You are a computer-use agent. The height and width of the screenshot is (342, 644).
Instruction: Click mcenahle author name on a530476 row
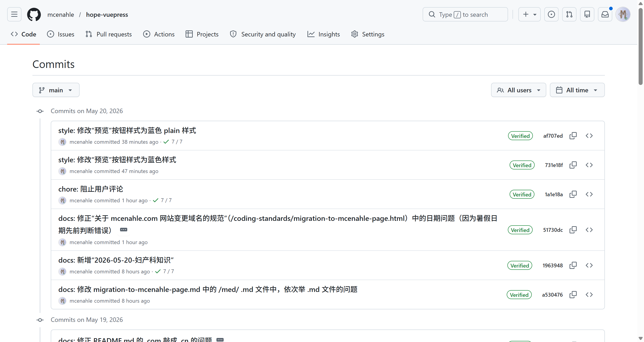point(81,301)
